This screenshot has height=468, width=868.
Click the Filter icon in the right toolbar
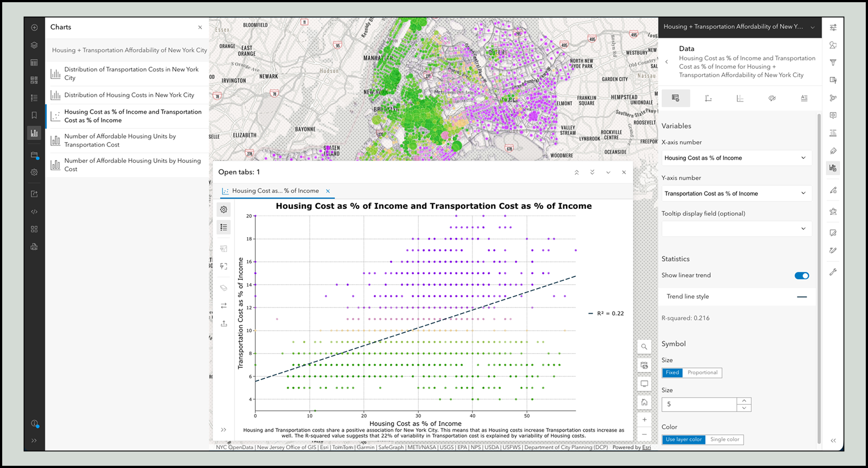tap(834, 62)
